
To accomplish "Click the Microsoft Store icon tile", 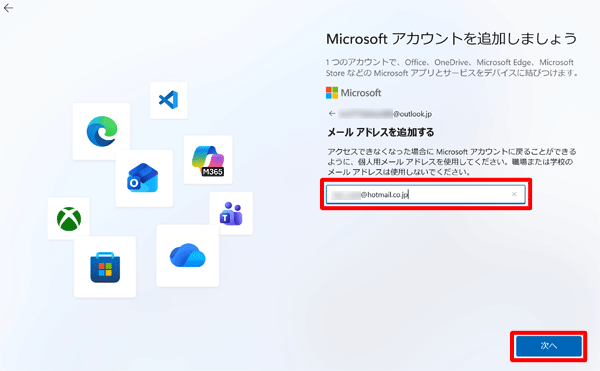I will (x=105, y=267).
